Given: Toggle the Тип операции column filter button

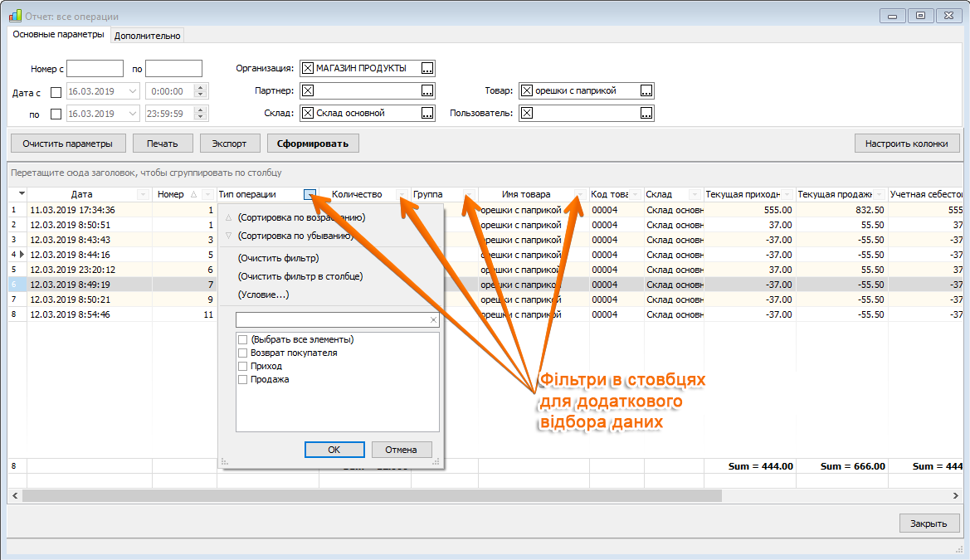Looking at the screenshot, I should point(310,194).
